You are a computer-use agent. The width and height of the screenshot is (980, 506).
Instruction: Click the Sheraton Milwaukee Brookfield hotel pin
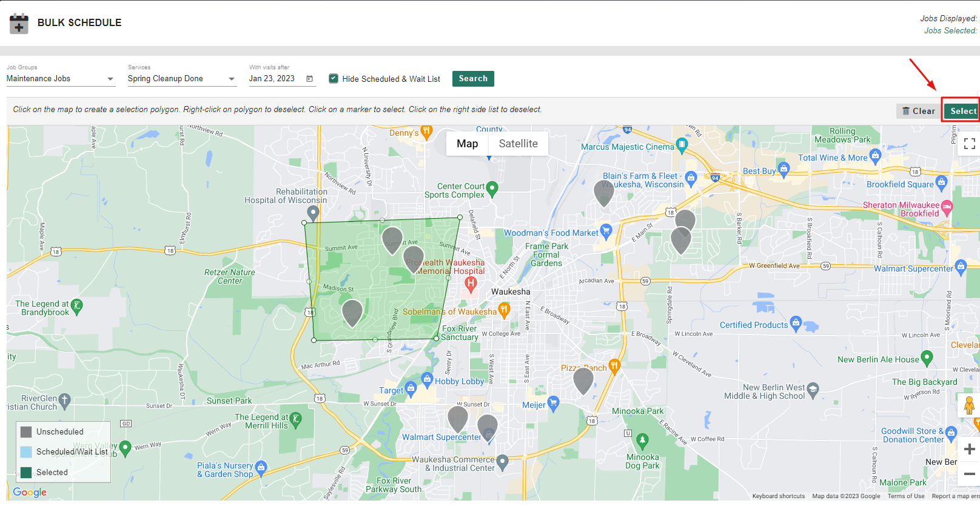[x=947, y=207]
